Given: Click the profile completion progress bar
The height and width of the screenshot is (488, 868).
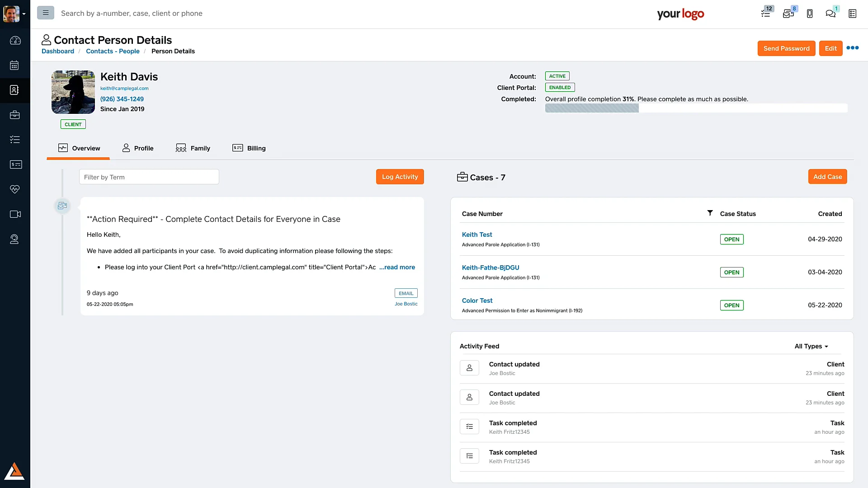Looking at the screenshot, I should point(696,108).
